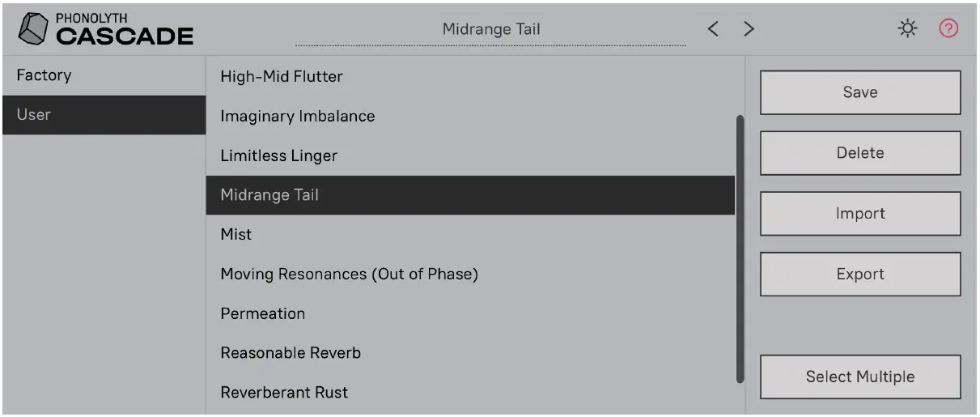Open help via the question mark icon

coord(948,29)
